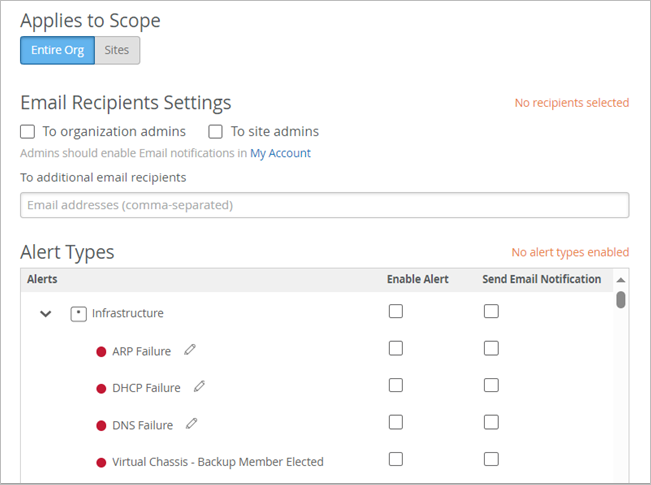Click red dot beside Virtual Chassis alert
This screenshot has height=485, width=651.
(x=101, y=463)
